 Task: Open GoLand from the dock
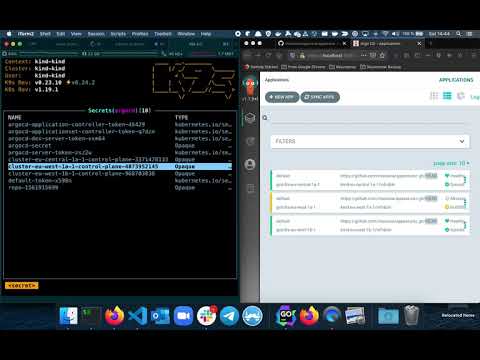(286, 315)
